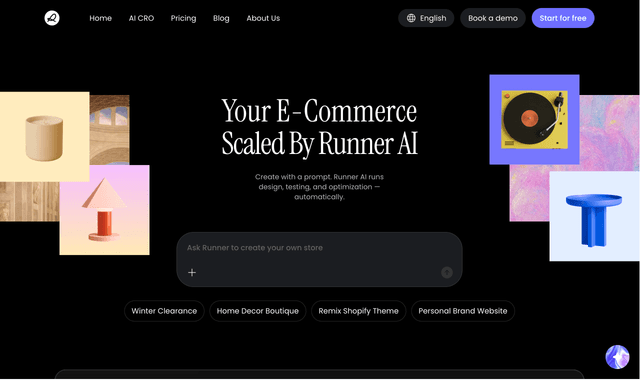The width and height of the screenshot is (640, 380).
Task: Open the AI chat assistant bubble icon
Action: (617, 357)
